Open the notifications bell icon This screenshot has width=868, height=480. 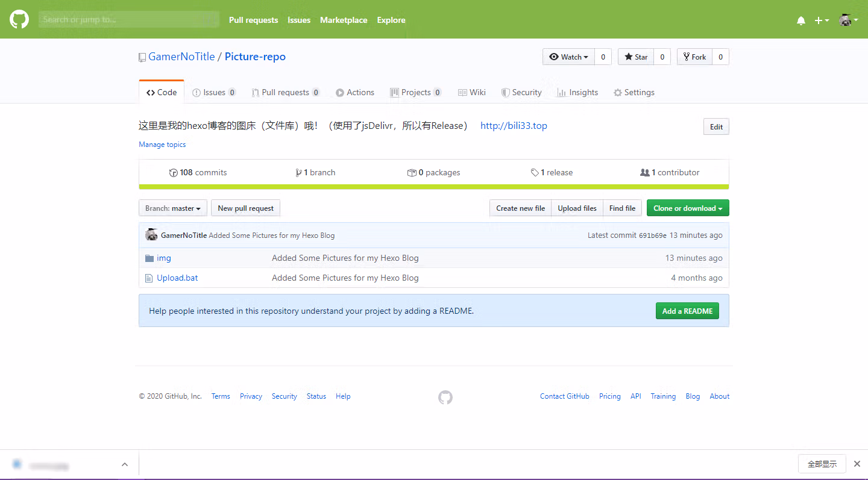(x=801, y=20)
